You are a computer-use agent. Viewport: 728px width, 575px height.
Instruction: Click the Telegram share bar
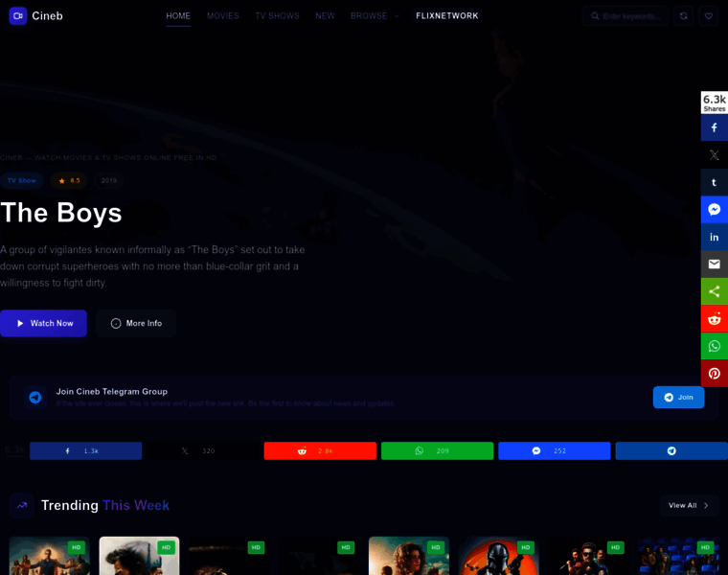tap(671, 451)
